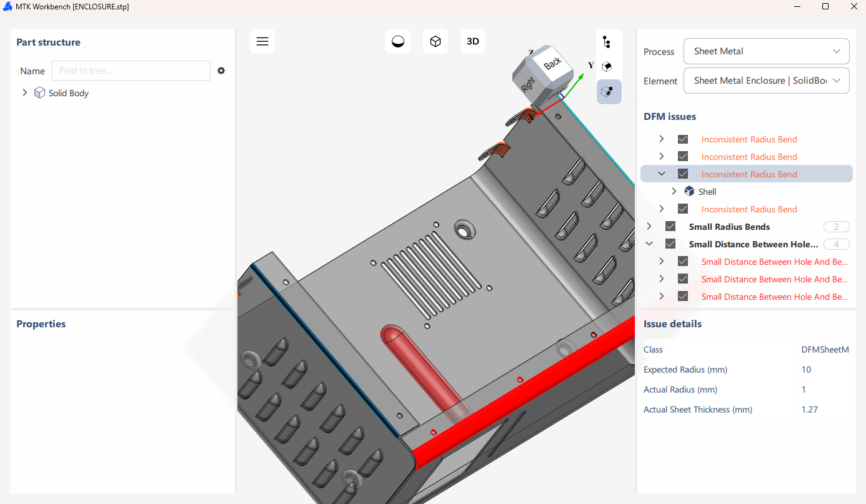This screenshot has width=866, height=504.
Task: Expand the Solid Body tree node
Action: tap(25, 93)
